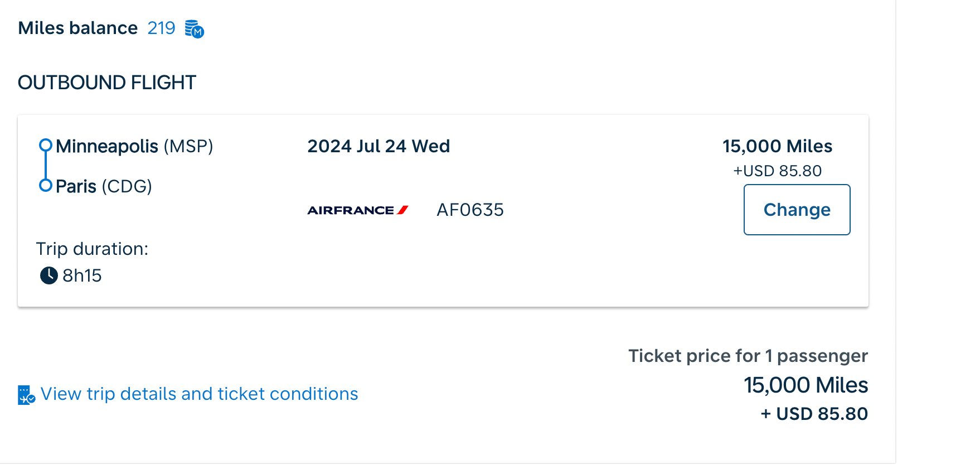
Task: Click the OUTBOUND FLIGHT heading
Action: (107, 83)
